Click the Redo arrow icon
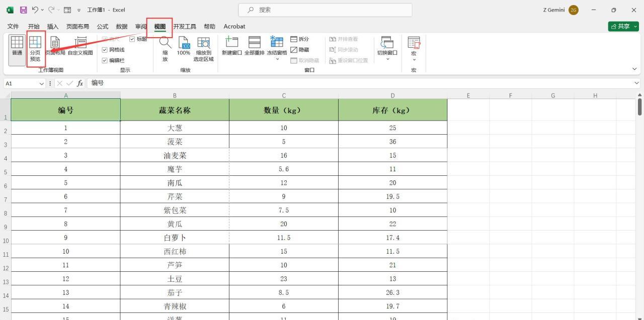 51,10
